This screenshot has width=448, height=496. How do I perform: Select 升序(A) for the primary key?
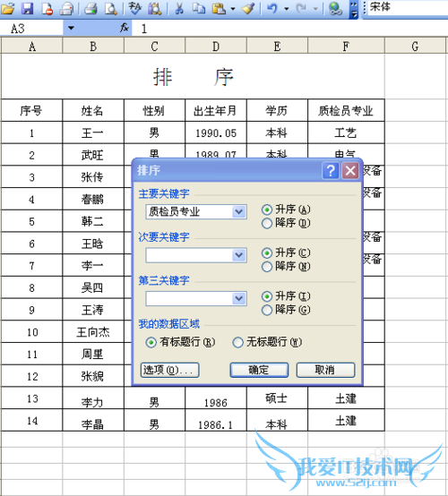tap(267, 210)
